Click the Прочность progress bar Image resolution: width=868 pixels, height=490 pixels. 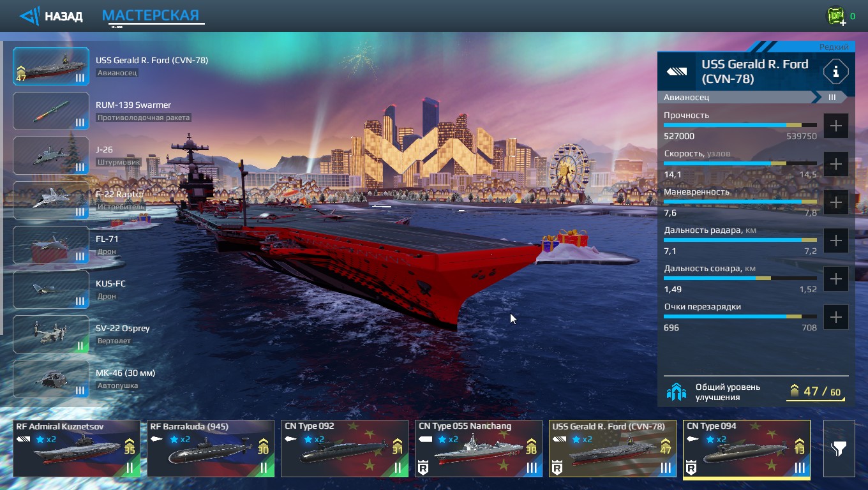[740, 125]
